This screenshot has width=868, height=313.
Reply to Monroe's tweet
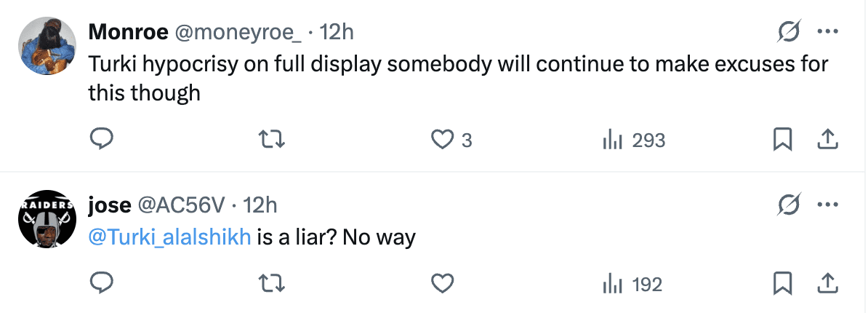tap(100, 140)
